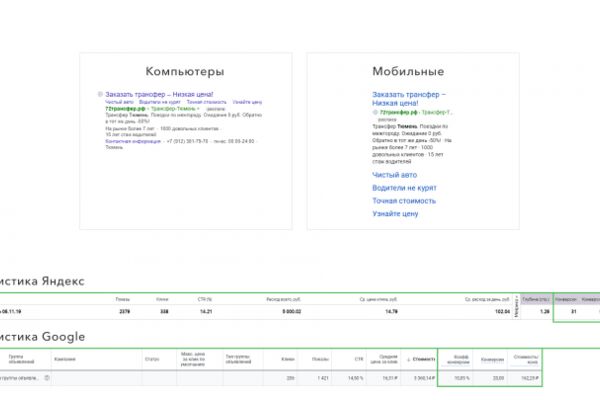600x400 pixels.
Task: Click Водители не курят in Мобильные ad
Action: (x=404, y=188)
